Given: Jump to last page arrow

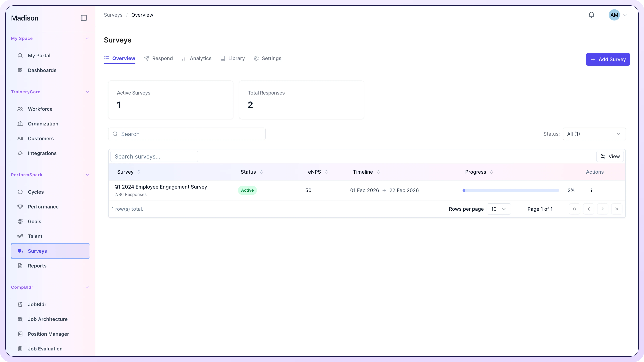Looking at the screenshot, I should pos(616,209).
